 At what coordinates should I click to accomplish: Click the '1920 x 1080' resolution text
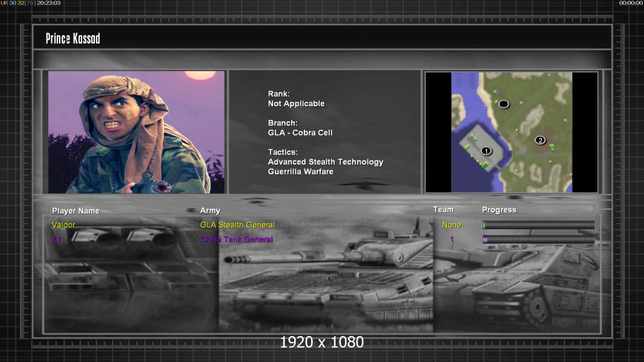[x=322, y=342]
